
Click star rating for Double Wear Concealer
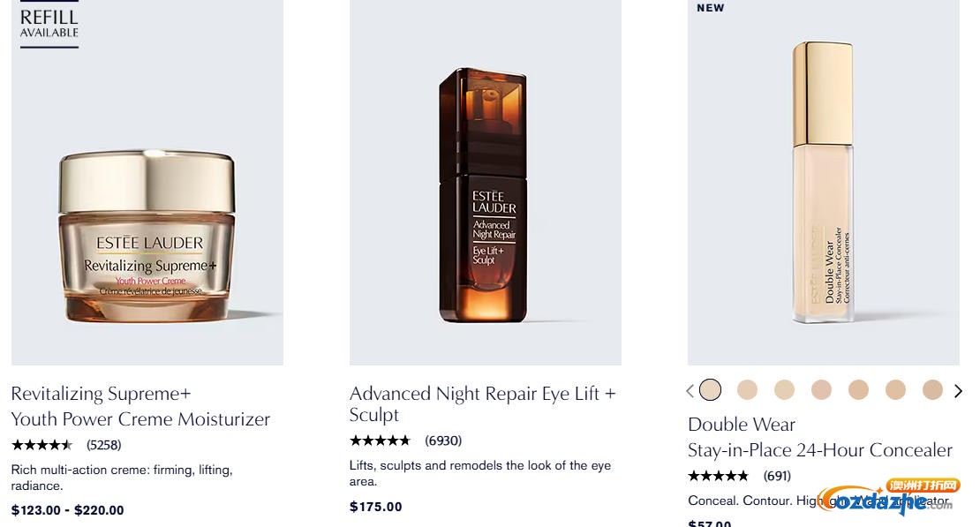tap(718, 476)
